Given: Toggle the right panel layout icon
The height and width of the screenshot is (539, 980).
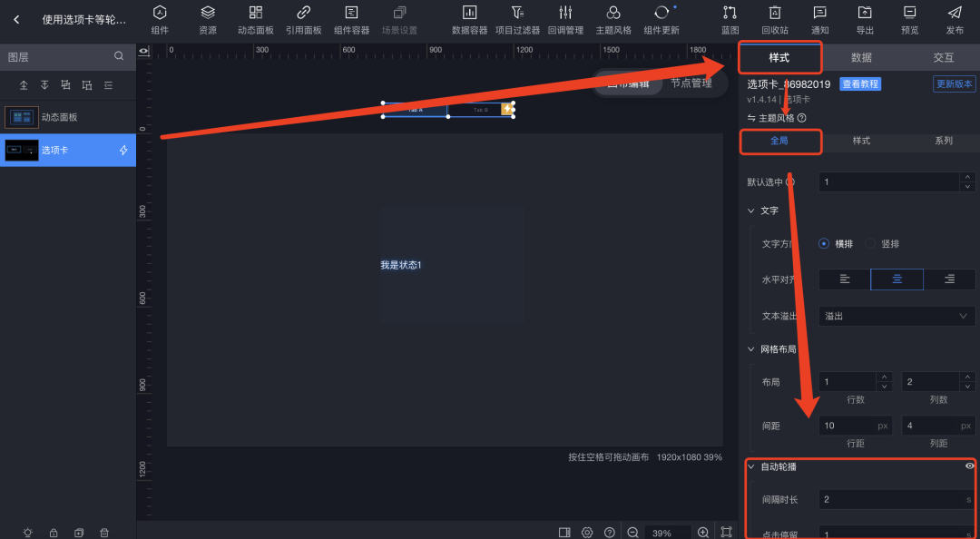Looking at the screenshot, I should tap(564, 532).
